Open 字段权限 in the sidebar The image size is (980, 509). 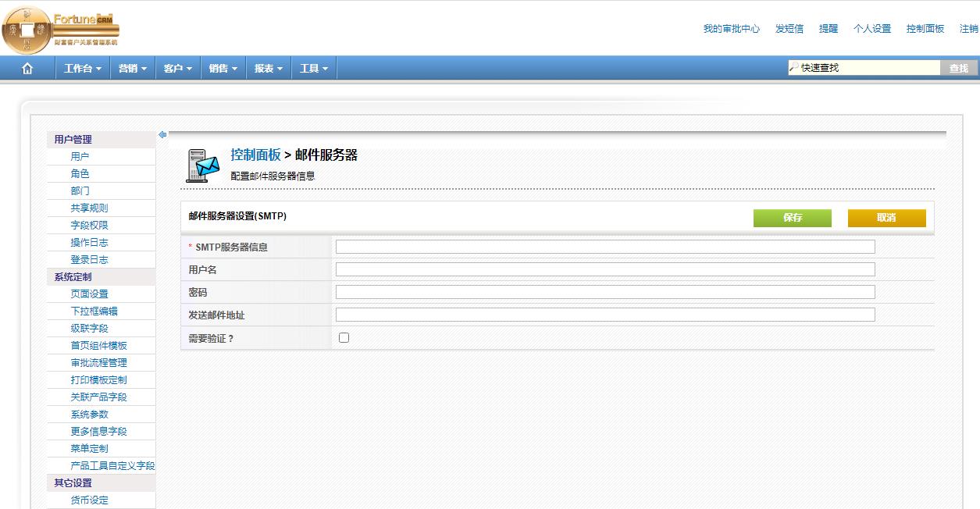[89, 226]
